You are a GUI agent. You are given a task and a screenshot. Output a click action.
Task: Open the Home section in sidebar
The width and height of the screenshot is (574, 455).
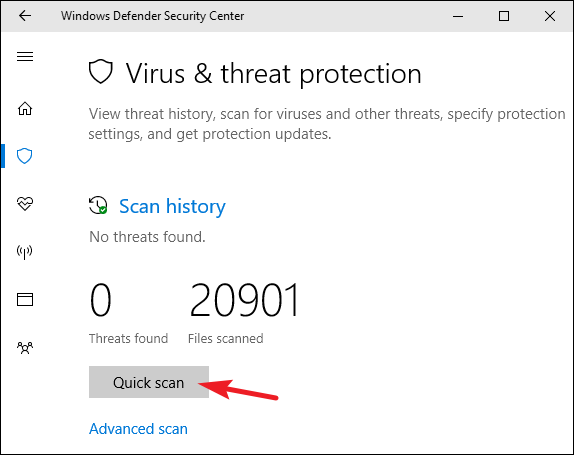coord(25,108)
